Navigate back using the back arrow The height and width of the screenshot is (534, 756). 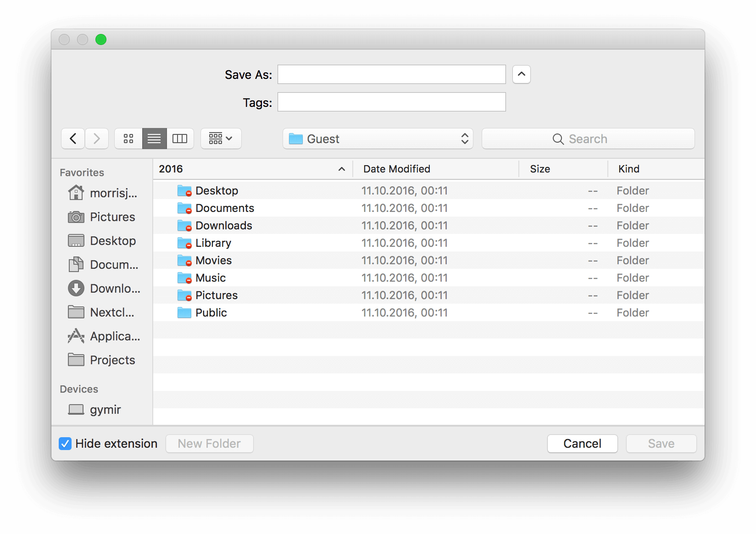tap(73, 139)
